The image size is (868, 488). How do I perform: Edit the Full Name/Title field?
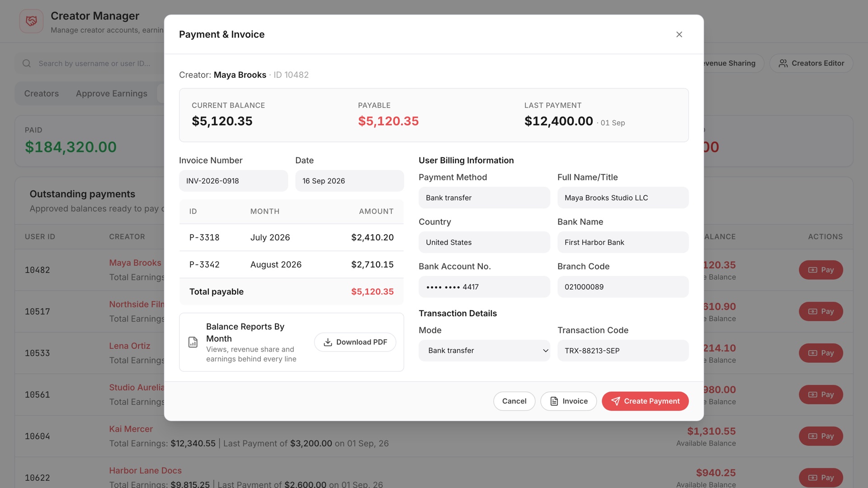click(x=623, y=197)
